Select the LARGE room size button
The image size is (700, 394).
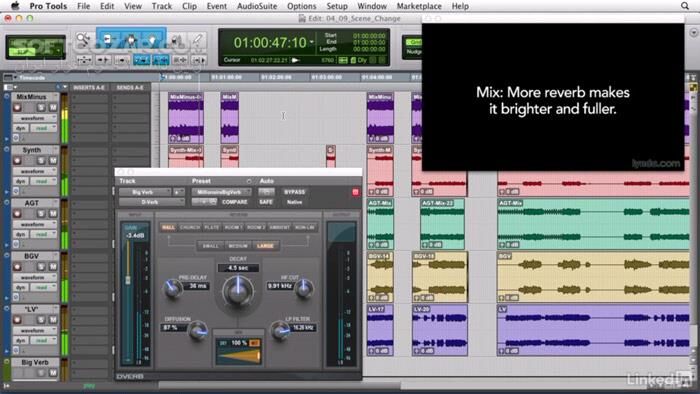pos(265,246)
